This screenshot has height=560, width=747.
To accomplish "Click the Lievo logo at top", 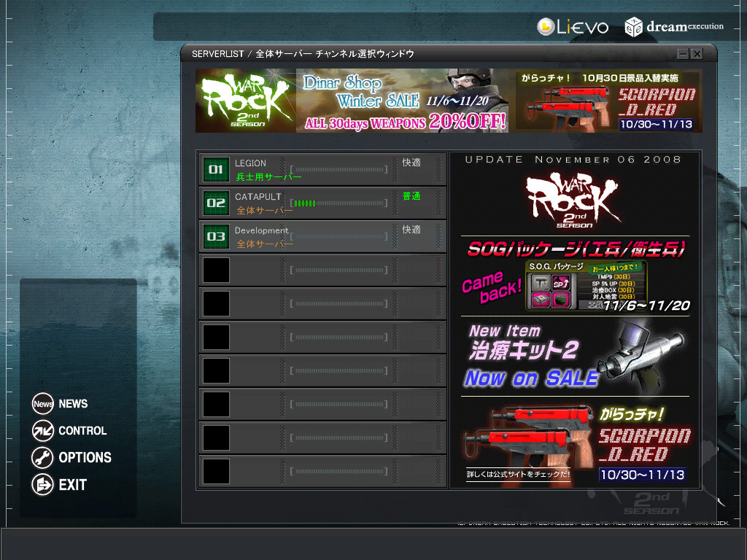I will [573, 27].
